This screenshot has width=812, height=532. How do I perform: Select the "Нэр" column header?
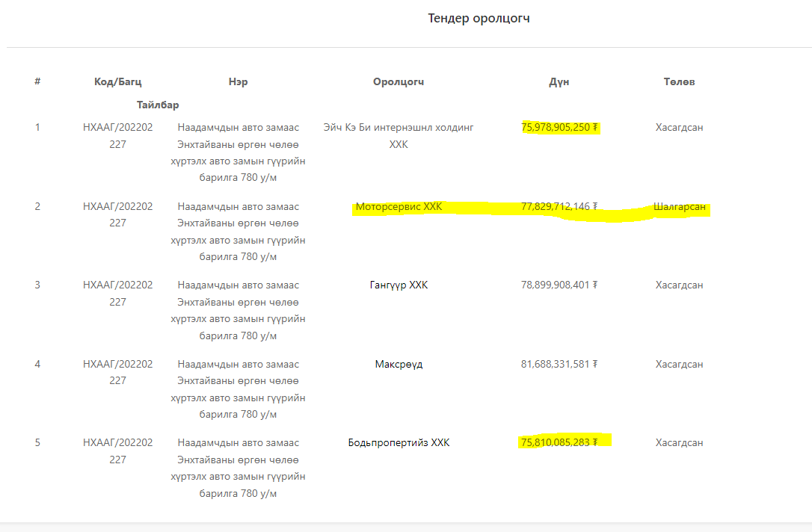[238, 81]
